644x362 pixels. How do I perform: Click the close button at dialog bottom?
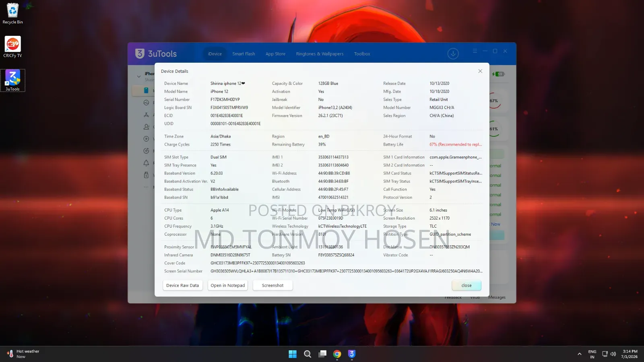pyautogui.click(x=466, y=286)
